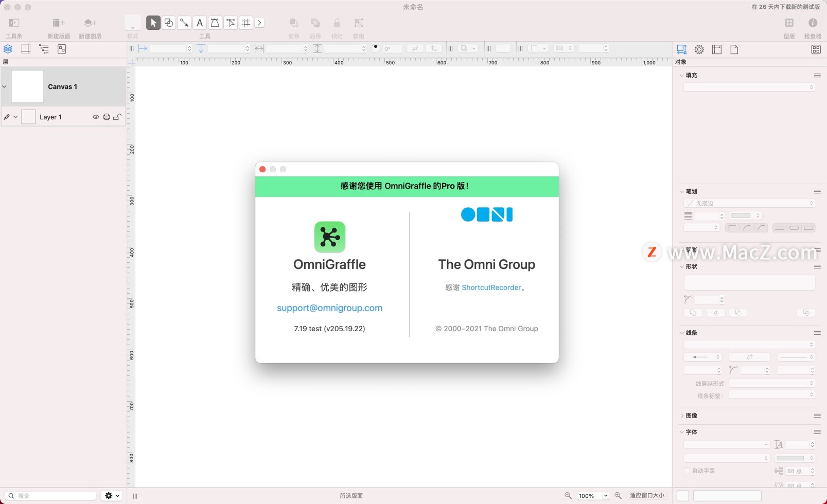Click the zoom out magnifier
Viewport: 827px width, 504px height.
(x=568, y=495)
